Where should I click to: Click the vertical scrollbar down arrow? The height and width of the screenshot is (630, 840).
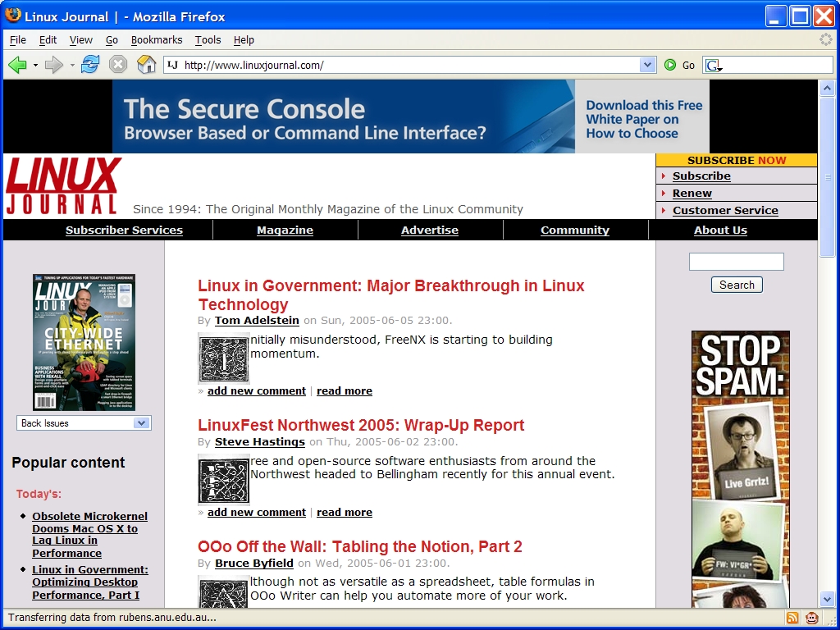click(x=827, y=600)
